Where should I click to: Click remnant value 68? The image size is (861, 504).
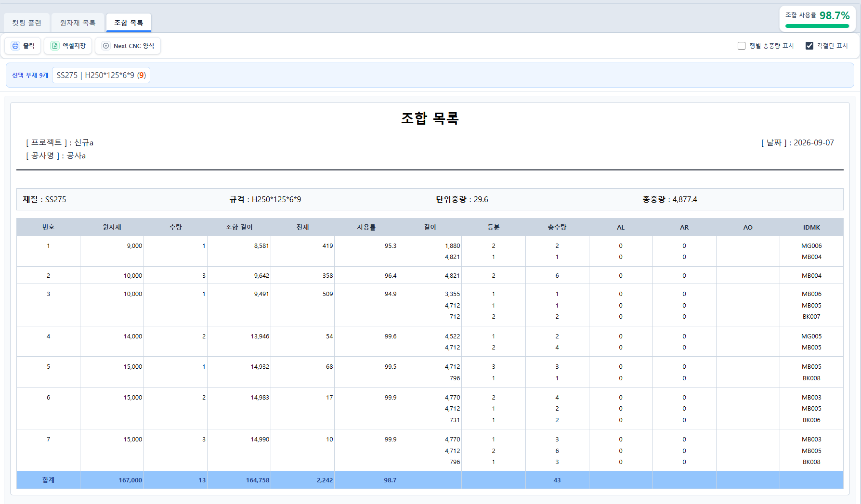329,366
